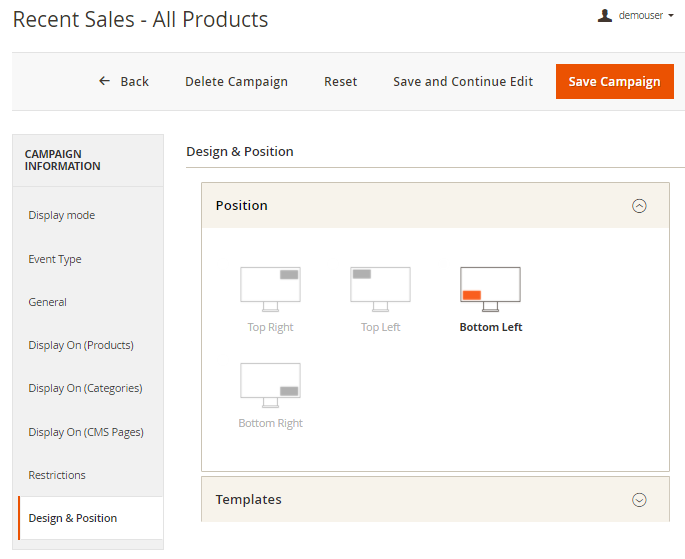Image resolution: width=685 pixels, height=559 pixels.
Task: Go to the General tab
Action: [x=48, y=302]
